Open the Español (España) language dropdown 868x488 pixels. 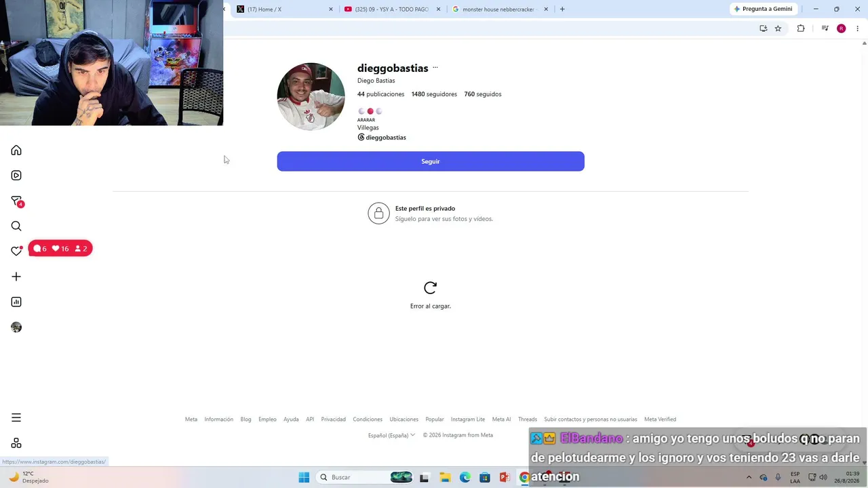(391, 435)
